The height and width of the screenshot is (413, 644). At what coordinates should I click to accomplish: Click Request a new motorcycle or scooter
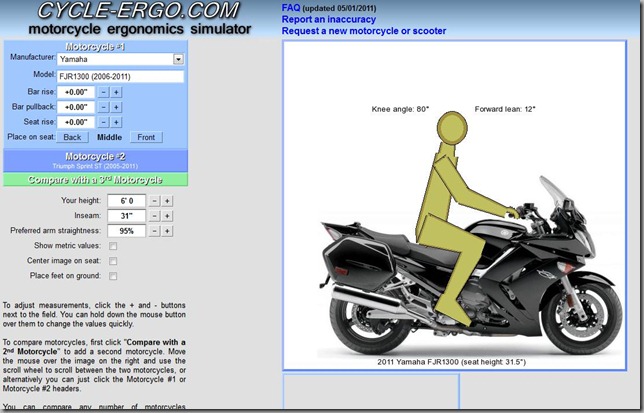tap(364, 31)
